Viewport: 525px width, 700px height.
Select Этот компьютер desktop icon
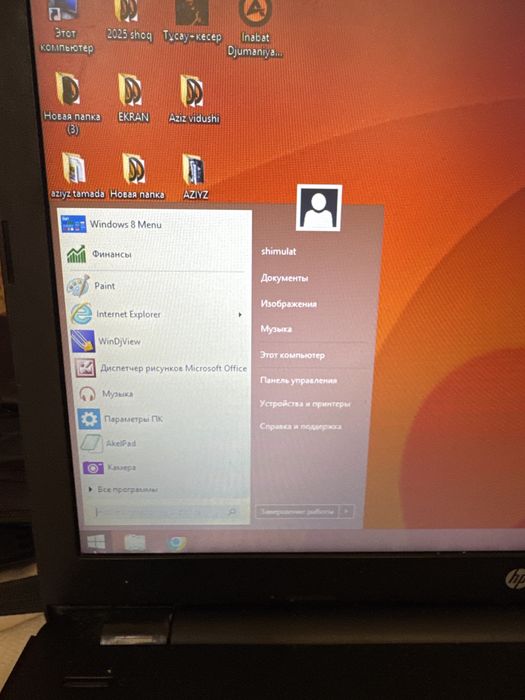(x=67, y=27)
